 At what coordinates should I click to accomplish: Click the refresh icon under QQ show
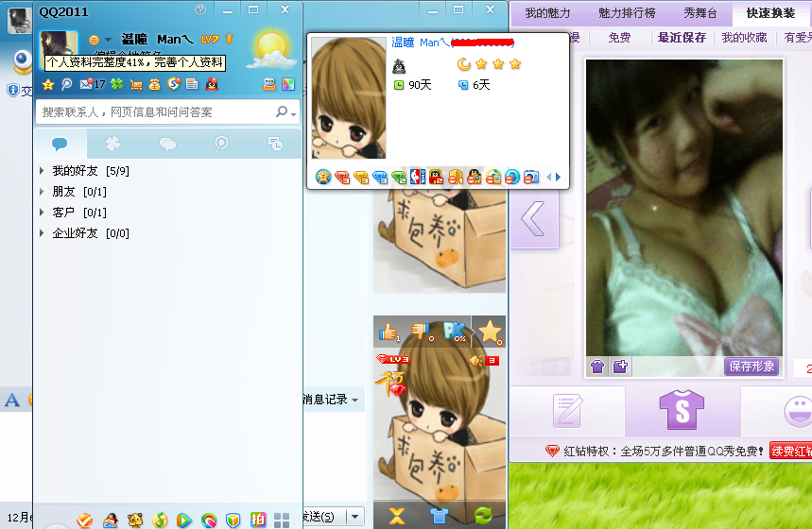pyautogui.click(x=483, y=516)
